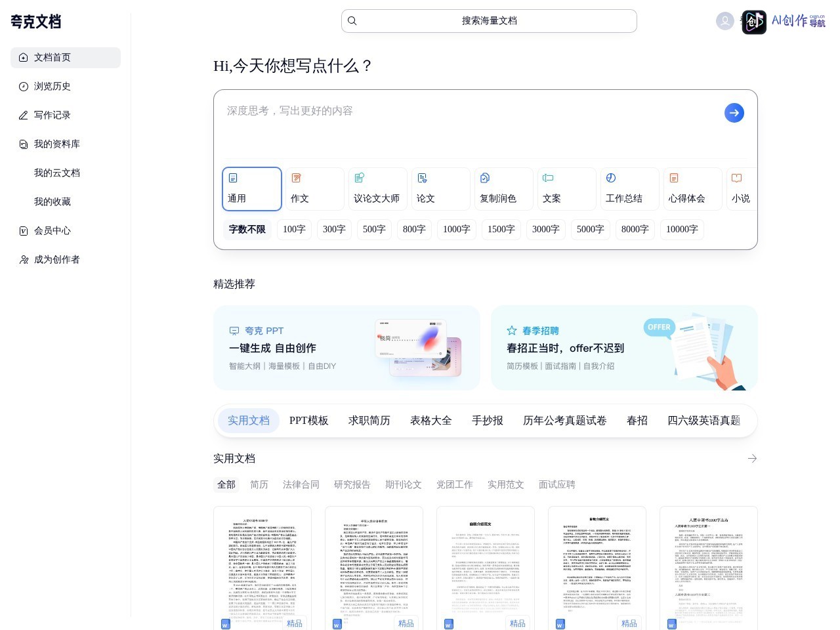Click the 复制润色 icon
Screen dimensions: 840x630
(485, 178)
